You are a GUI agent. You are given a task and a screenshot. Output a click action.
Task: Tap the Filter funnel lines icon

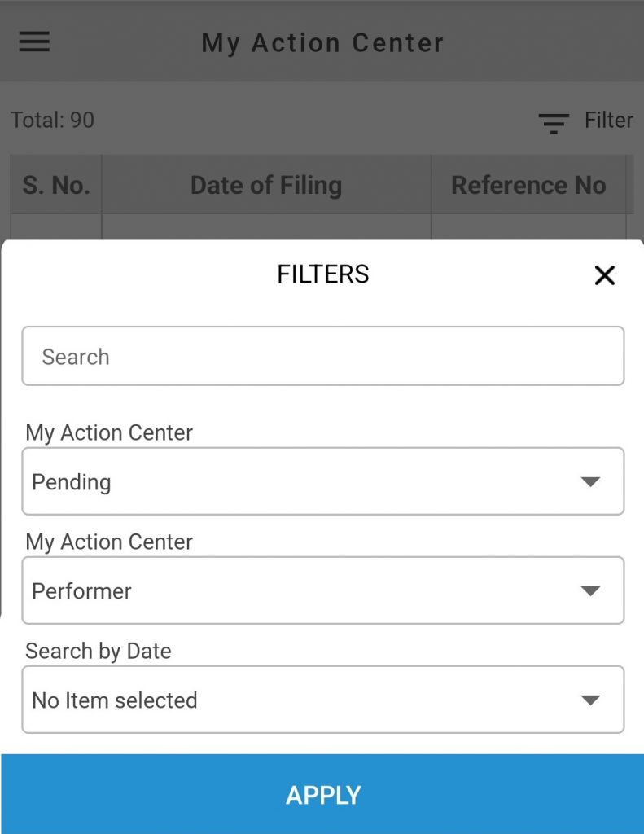[554, 124]
